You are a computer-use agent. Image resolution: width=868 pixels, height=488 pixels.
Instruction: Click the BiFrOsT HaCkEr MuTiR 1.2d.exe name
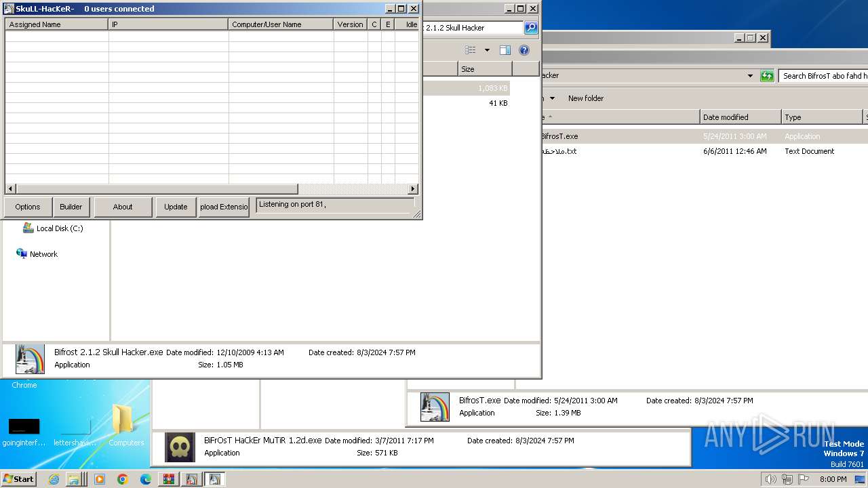tap(263, 441)
